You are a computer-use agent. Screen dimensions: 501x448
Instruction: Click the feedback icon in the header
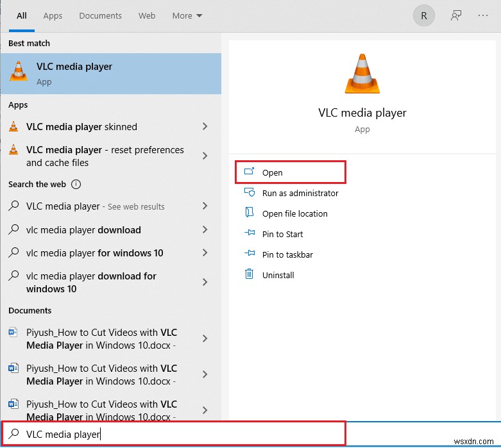[456, 16]
